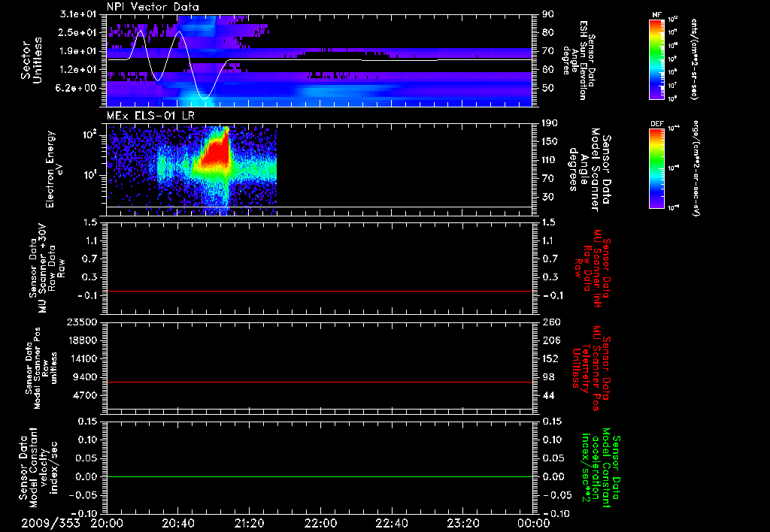The image size is (770, 532).
Task: Click the horizontal red line in the MU Scanner +30V panel
Action: click(320, 291)
